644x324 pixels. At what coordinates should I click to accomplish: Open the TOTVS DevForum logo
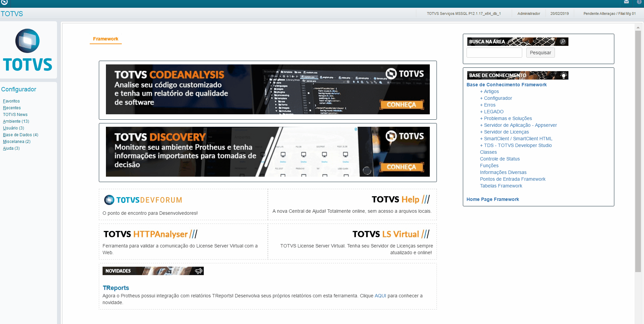pos(143,200)
